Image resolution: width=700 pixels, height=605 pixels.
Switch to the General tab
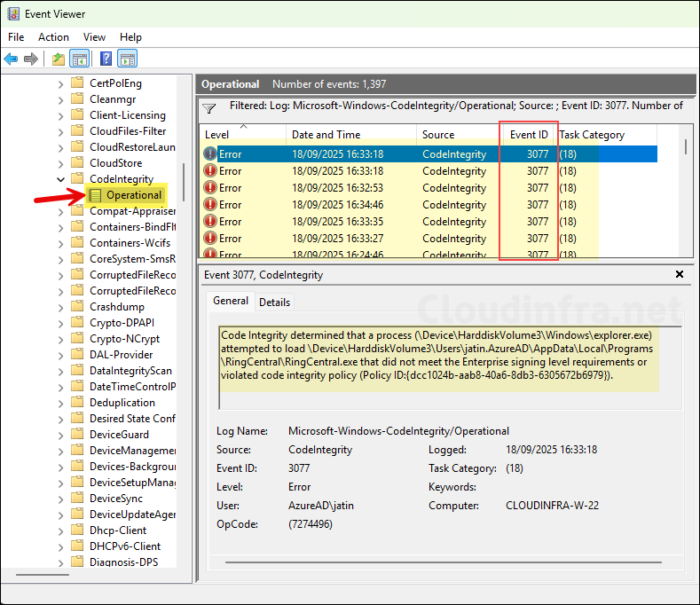point(231,302)
